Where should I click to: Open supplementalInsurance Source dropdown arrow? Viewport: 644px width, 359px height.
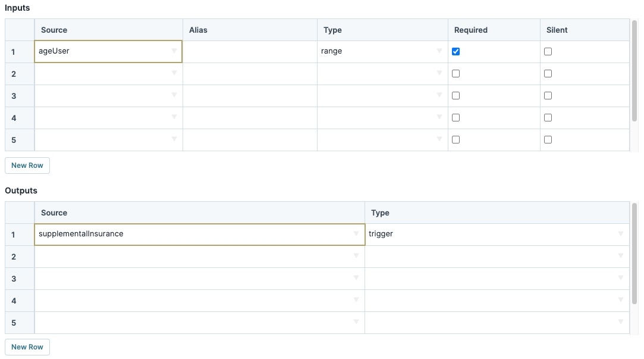pos(356,233)
